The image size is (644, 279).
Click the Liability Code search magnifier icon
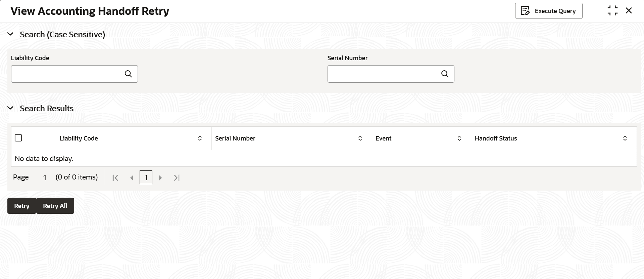pyautogui.click(x=128, y=74)
